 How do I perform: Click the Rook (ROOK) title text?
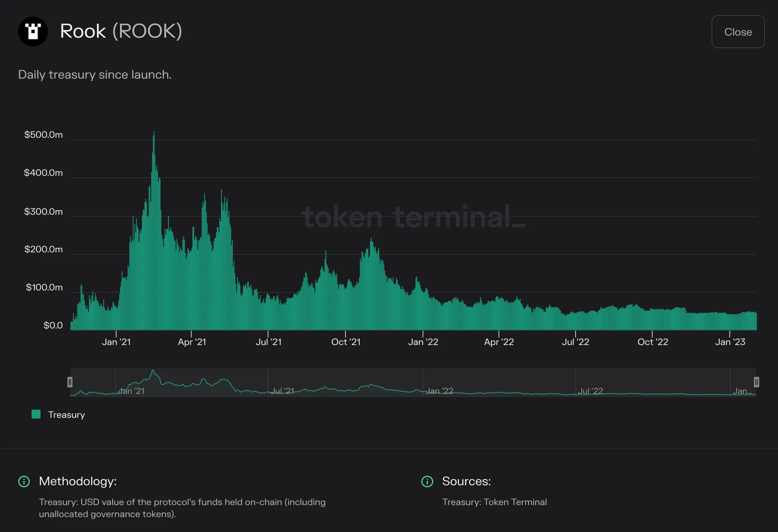click(121, 31)
